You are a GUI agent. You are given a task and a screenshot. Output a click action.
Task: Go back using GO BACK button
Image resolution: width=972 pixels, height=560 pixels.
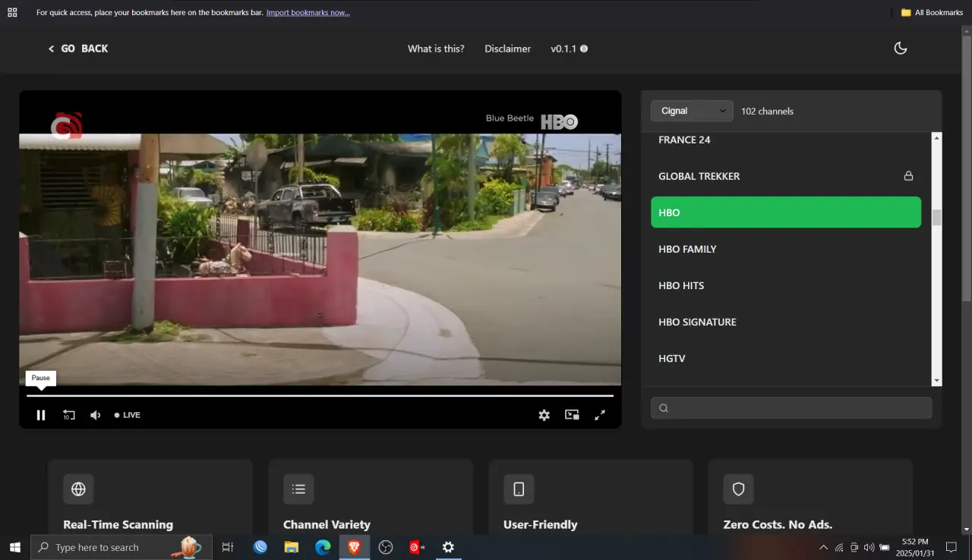78,49
